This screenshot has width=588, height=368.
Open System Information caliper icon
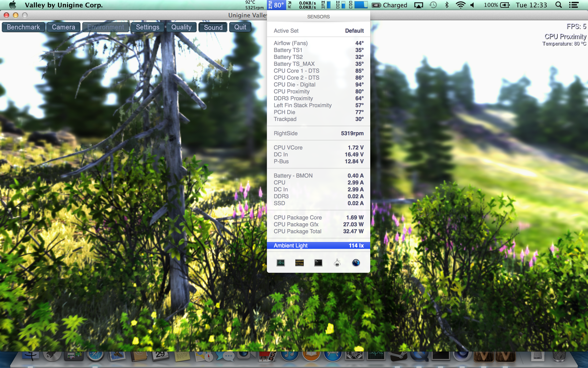click(337, 263)
